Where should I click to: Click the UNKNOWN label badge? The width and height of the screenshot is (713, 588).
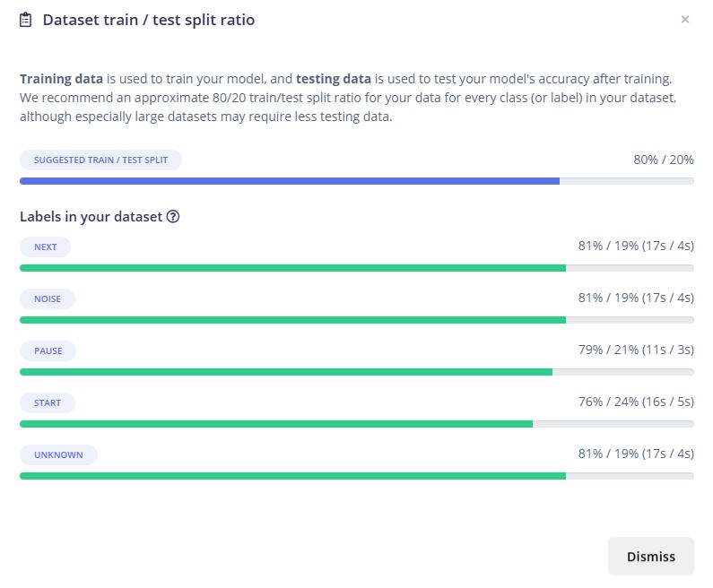(58, 454)
